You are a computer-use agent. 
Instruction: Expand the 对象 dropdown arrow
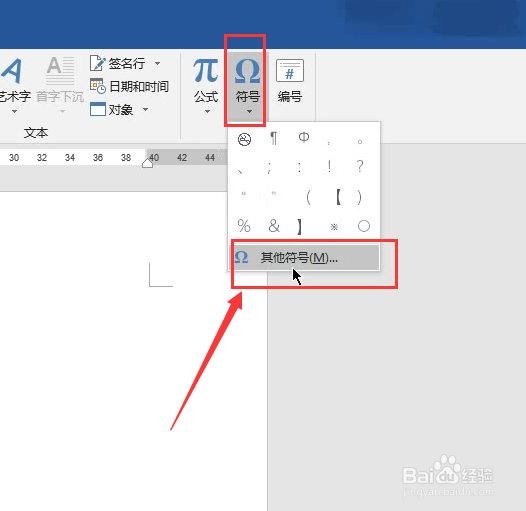[145, 109]
